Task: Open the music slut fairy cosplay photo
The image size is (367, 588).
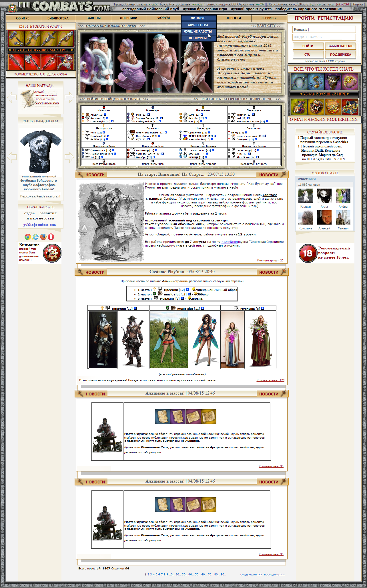Action: 169,340
